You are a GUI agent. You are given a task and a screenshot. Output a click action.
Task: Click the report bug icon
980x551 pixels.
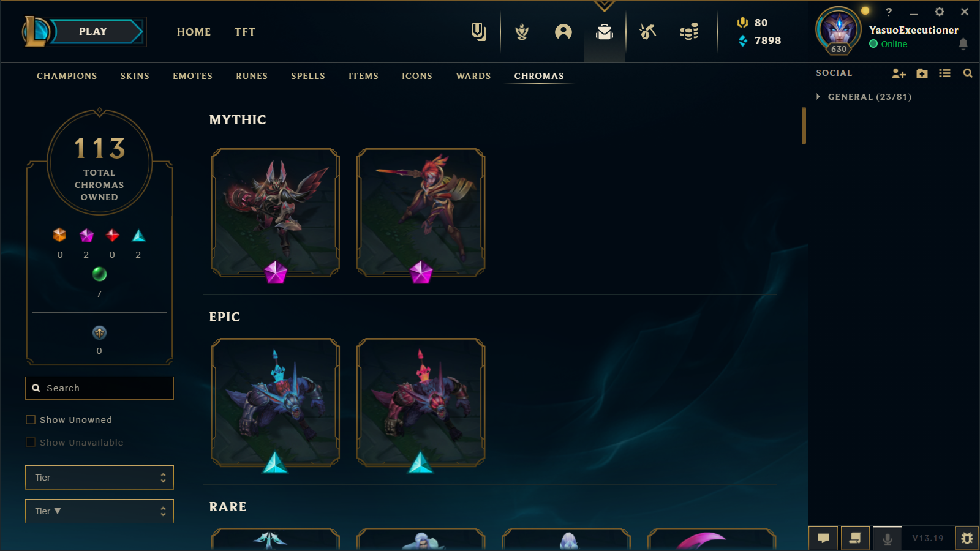click(x=967, y=538)
